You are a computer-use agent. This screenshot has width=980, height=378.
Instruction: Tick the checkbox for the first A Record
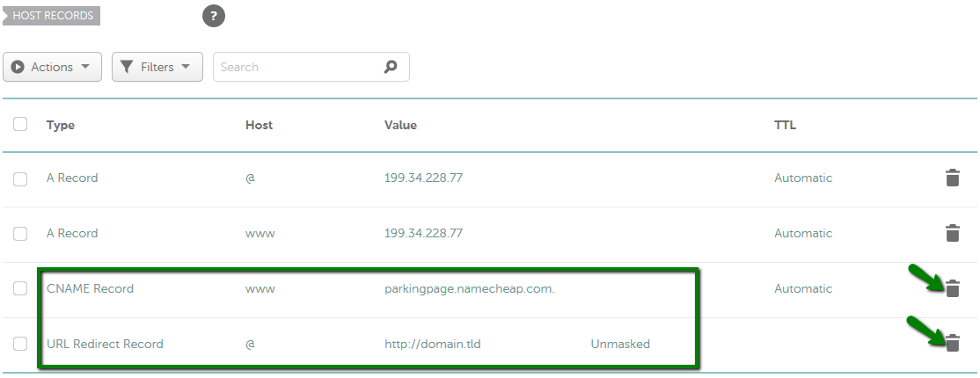click(20, 178)
